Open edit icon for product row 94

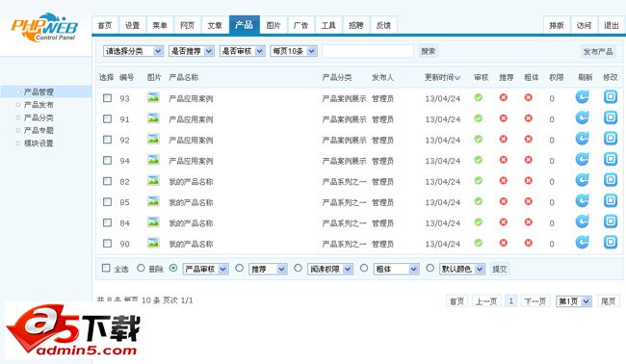coord(611,159)
